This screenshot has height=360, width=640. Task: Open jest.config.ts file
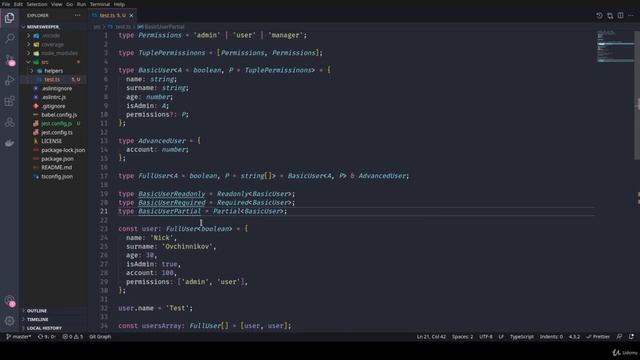click(x=57, y=132)
